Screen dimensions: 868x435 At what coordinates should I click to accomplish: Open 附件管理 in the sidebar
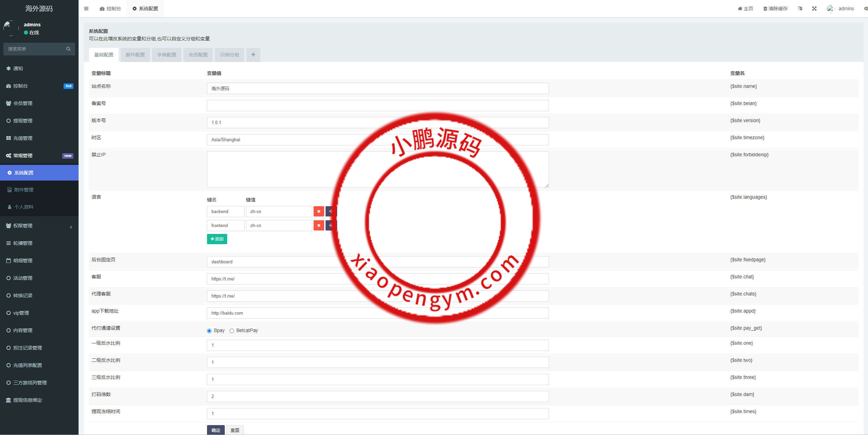click(24, 190)
